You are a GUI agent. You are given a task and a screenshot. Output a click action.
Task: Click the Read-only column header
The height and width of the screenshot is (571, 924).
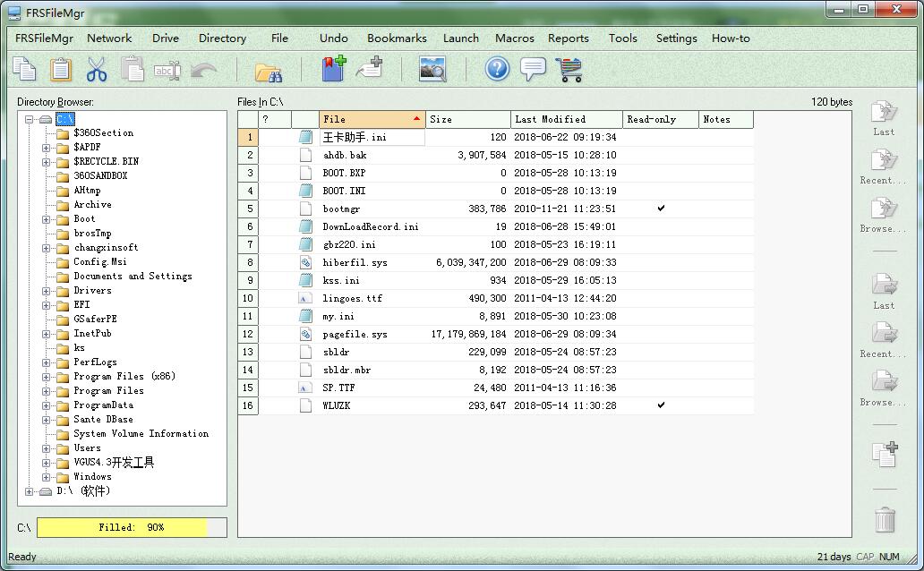click(x=661, y=119)
